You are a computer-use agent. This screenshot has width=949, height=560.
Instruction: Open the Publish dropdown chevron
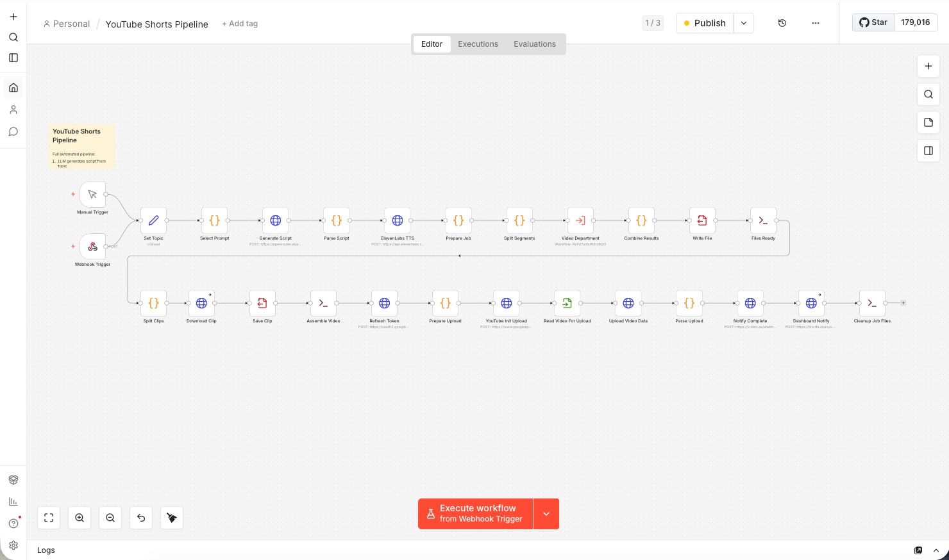pyautogui.click(x=744, y=23)
